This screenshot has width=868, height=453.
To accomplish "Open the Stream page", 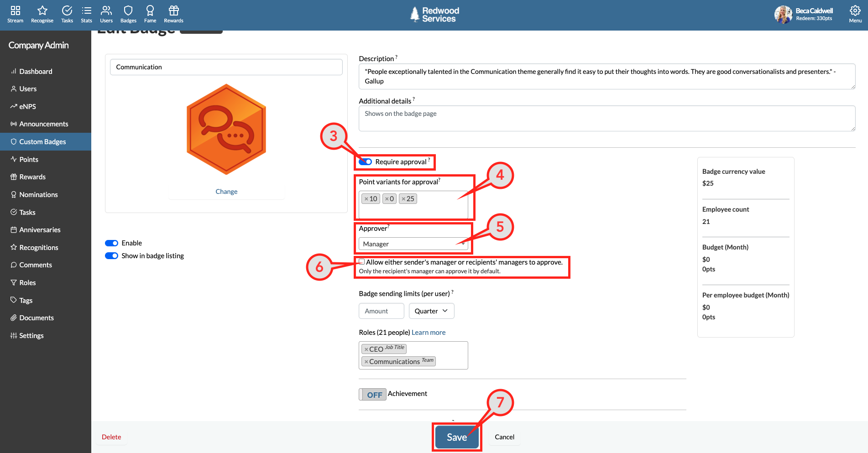I will pyautogui.click(x=15, y=14).
